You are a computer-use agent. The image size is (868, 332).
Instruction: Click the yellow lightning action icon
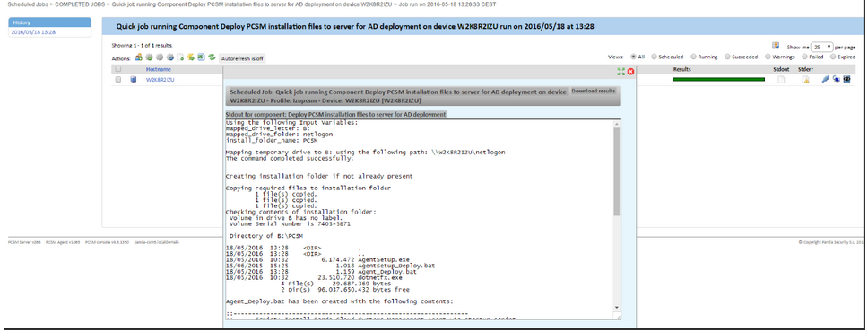[x=190, y=57]
